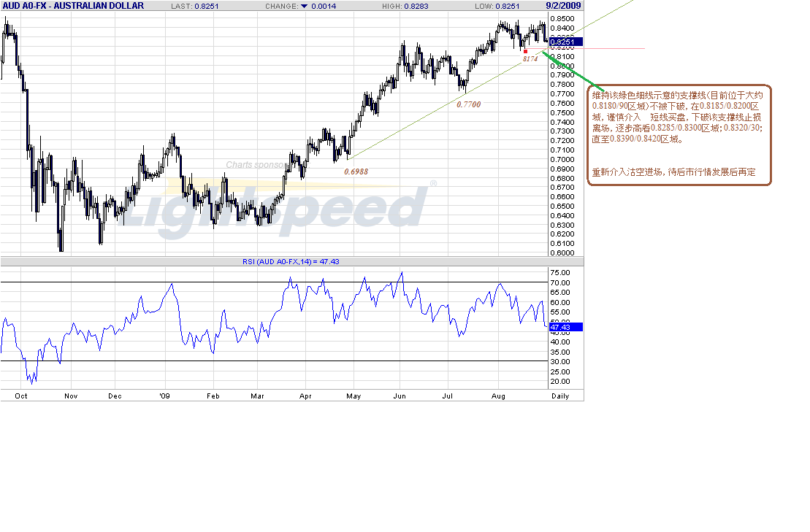The image size is (810, 532).
Task: Click the highlighted 47.43 RSI value tag
Action: pyautogui.click(x=565, y=327)
